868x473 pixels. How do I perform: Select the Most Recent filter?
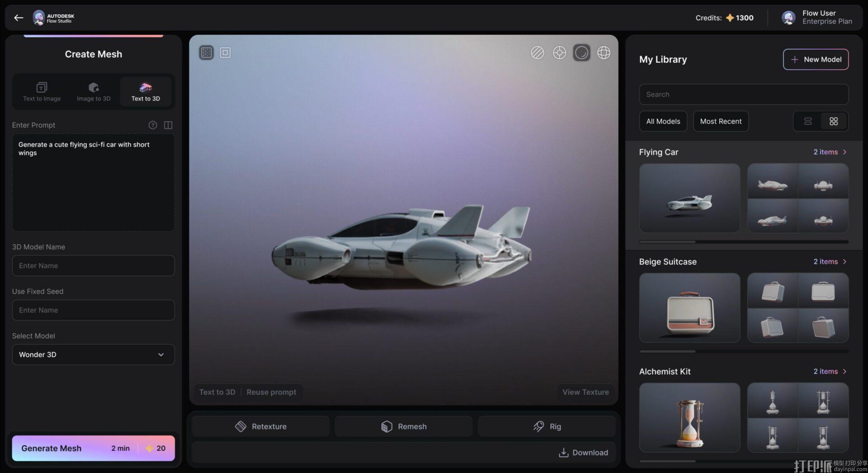click(x=721, y=121)
